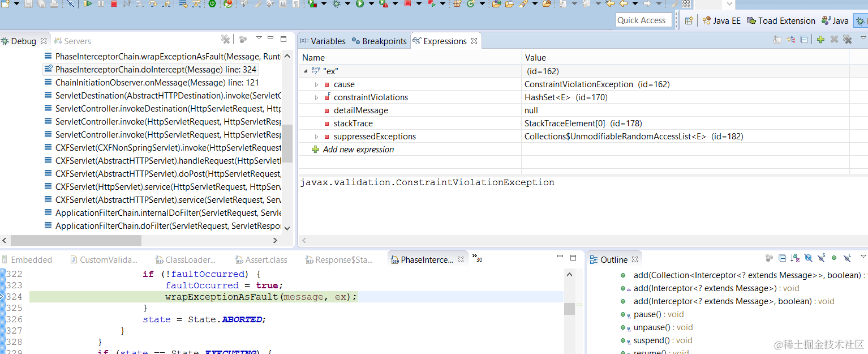
Task: Click the Step Over icon
Action: point(153,3)
